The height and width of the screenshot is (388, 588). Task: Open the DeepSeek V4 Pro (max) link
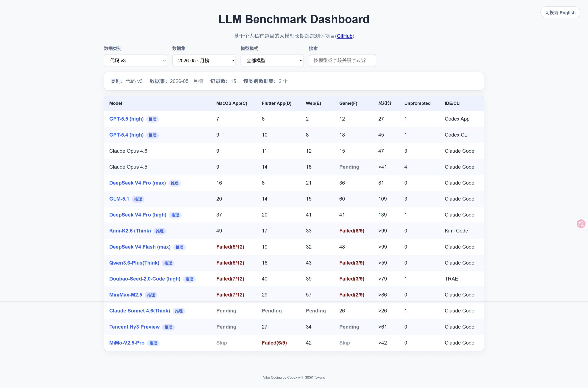[x=138, y=183]
